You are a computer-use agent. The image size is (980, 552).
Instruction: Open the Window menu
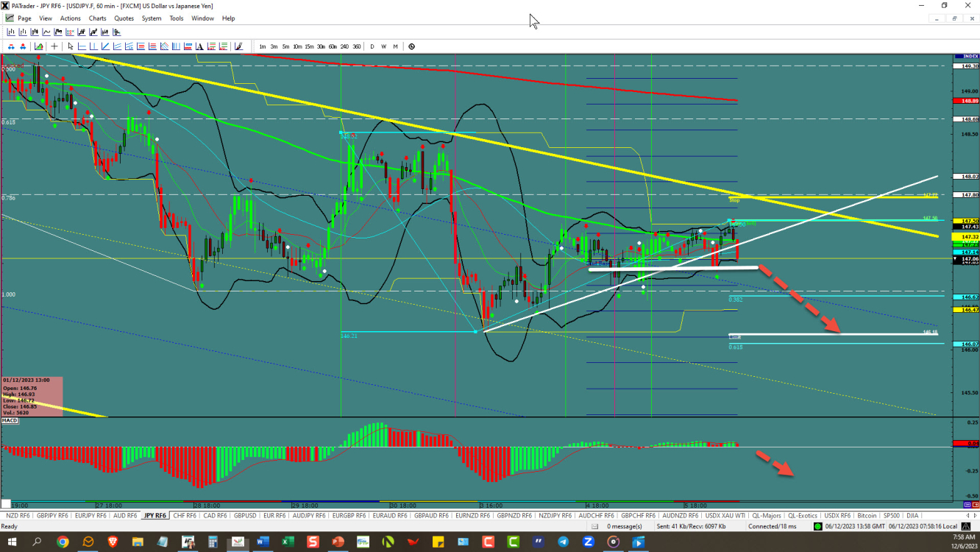202,18
